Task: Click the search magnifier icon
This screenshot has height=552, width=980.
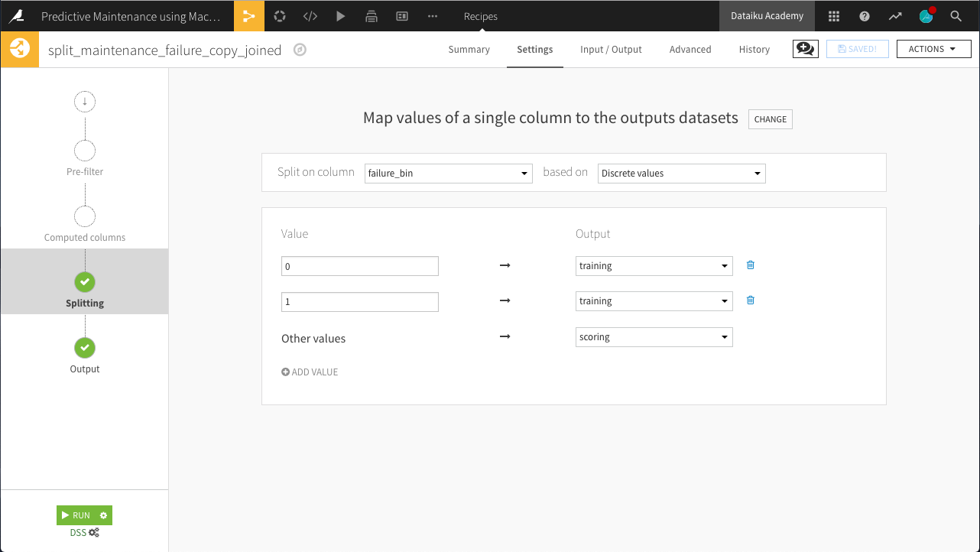Action: point(956,16)
